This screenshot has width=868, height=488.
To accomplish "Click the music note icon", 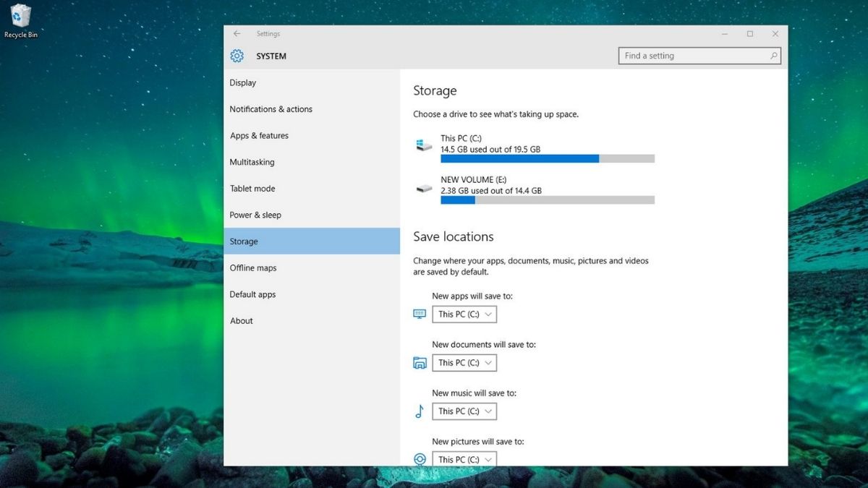I will coord(420,411).
